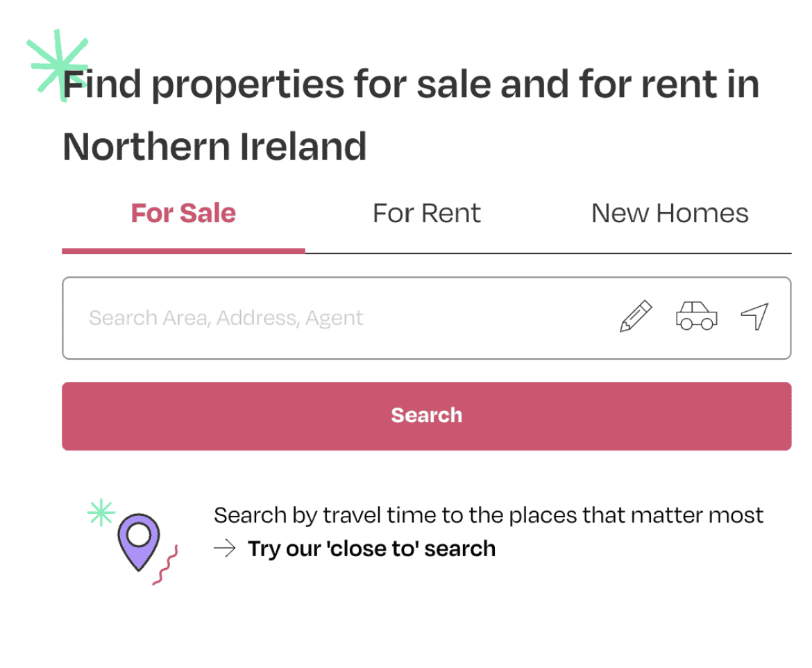Follow the Try our 'close to' search link
Image resolution: width=812 pixels, height=668 pixels.
[372, 549]
